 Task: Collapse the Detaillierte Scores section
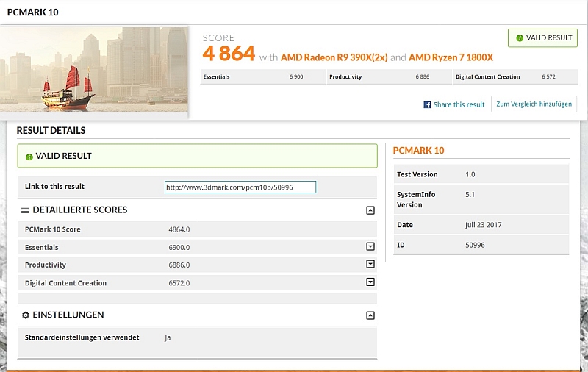370,210
